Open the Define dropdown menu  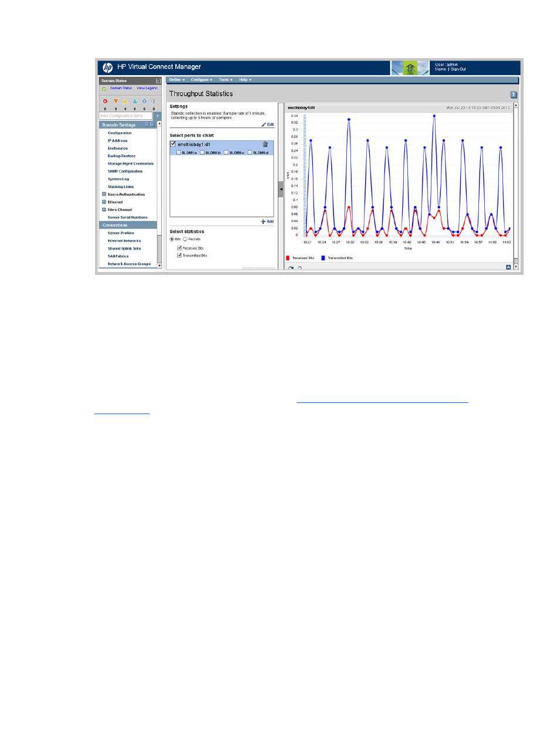point(177,80)
